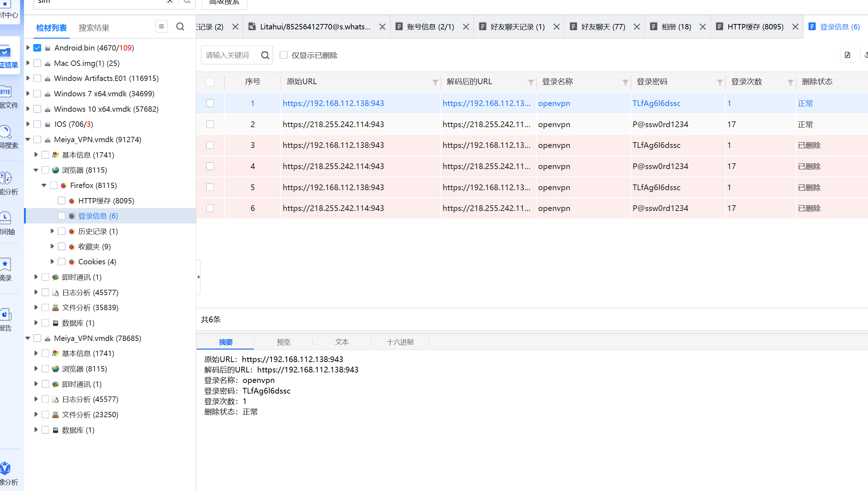Check the Windows 7 x64.vmdk checkbox
Image resolution: width=868 pixels, height=491 pixels.
pos(37,93)
